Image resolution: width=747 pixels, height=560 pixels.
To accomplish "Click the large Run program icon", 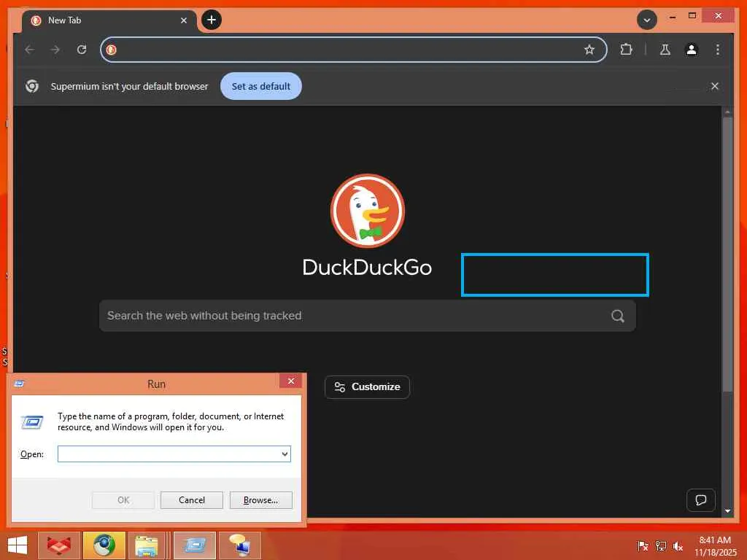I will [32, 422].
